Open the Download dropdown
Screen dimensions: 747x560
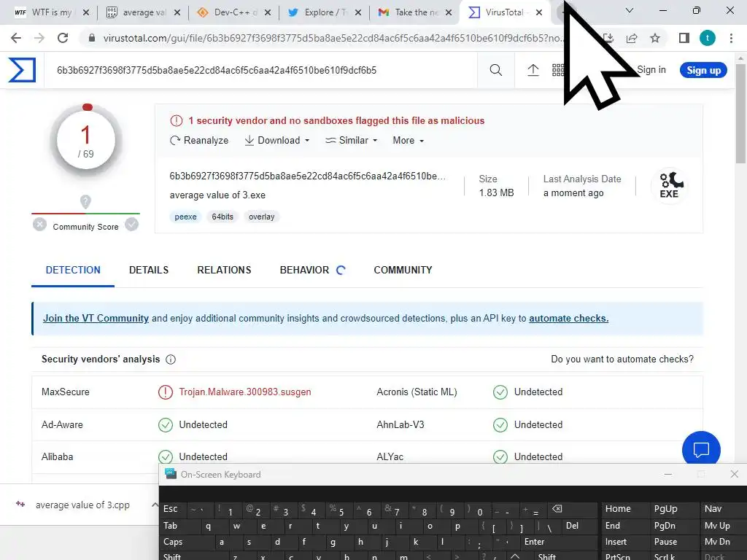(277, 141)
